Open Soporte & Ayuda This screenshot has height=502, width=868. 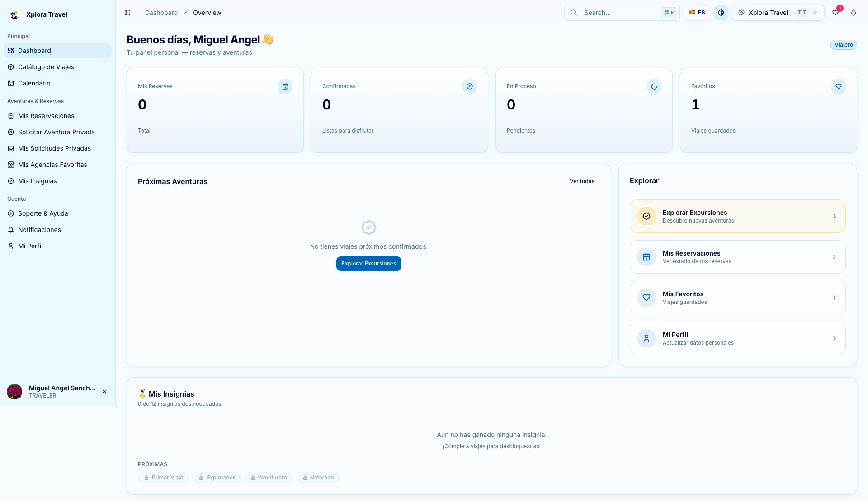coord(57,213)
